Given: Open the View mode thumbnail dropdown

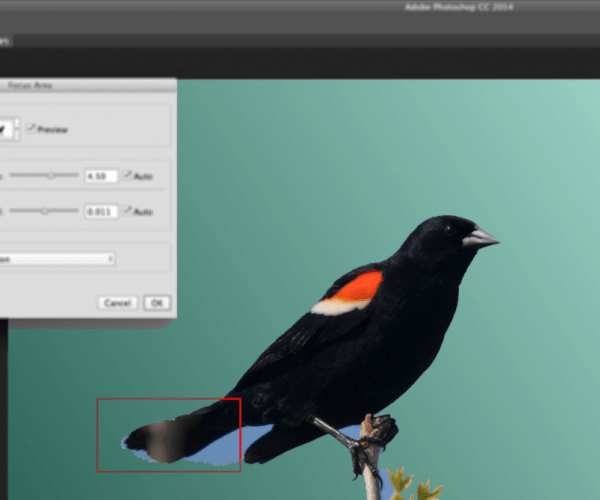Looking at the screenshot, I should tap(6, 129).
